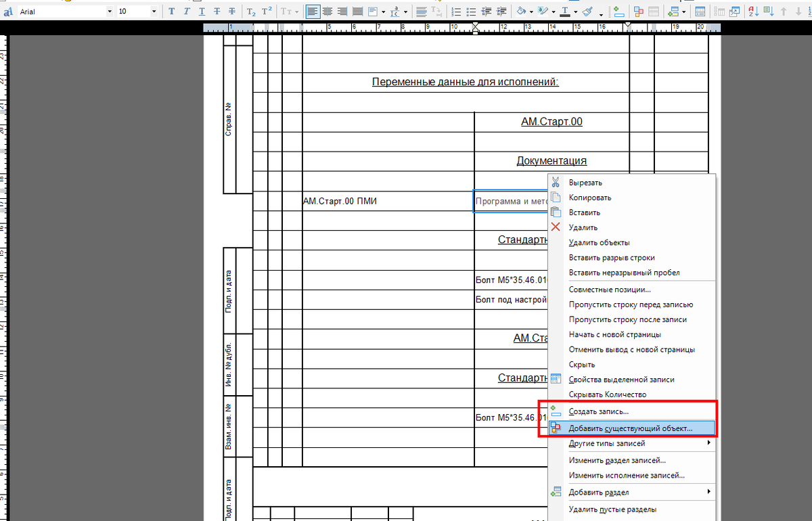
Task: Click the move up arrow icon
Action: [784, 12]
